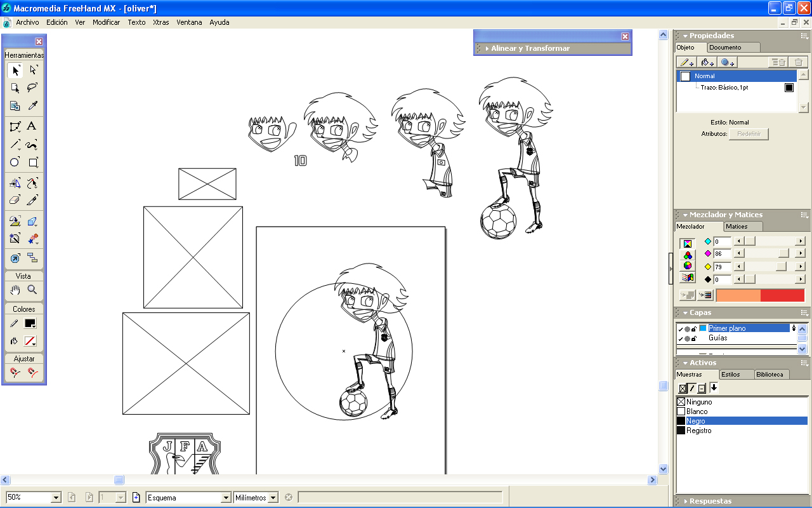The width and height of the screenshot is (812, 508).
Task: Select the Registro swatch
Action: (x=742, y=431)
